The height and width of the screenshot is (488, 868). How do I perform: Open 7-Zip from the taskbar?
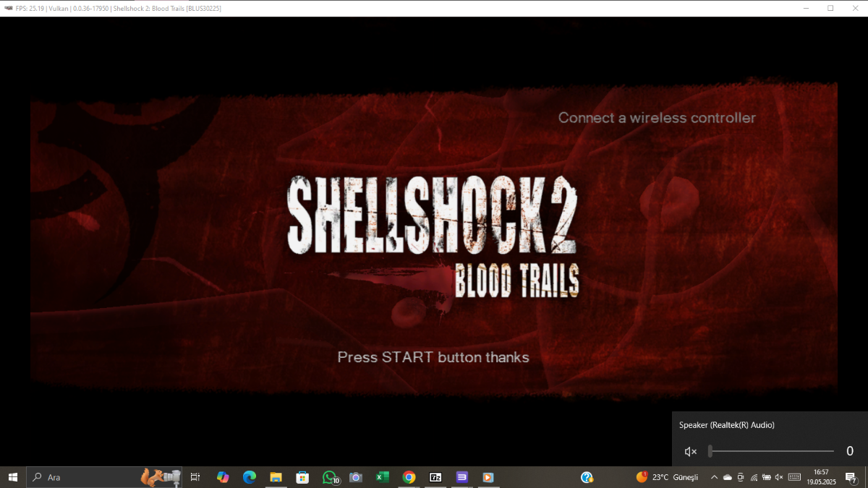click(x=435, y=477)
